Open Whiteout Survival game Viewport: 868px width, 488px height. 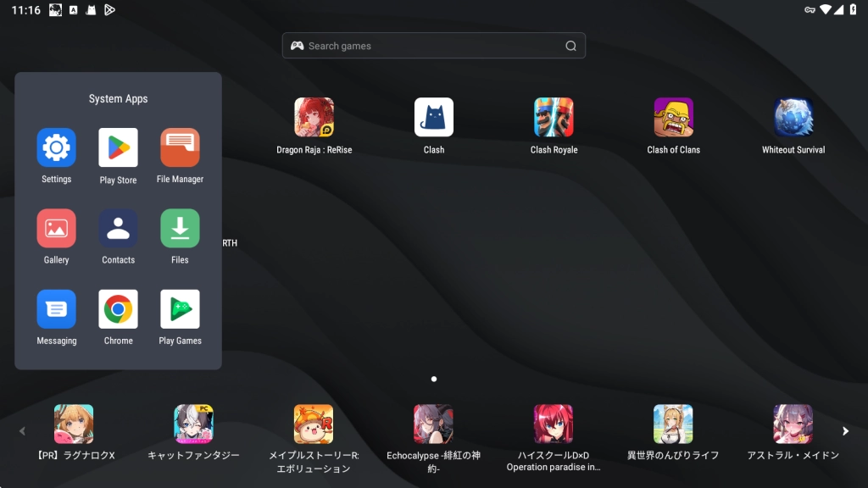click(793, 118)
